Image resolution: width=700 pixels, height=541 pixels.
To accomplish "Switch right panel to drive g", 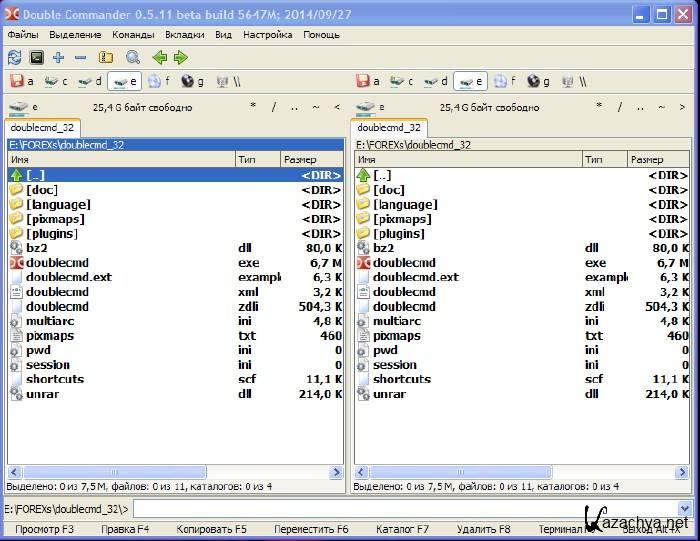I will coord(539,81).
